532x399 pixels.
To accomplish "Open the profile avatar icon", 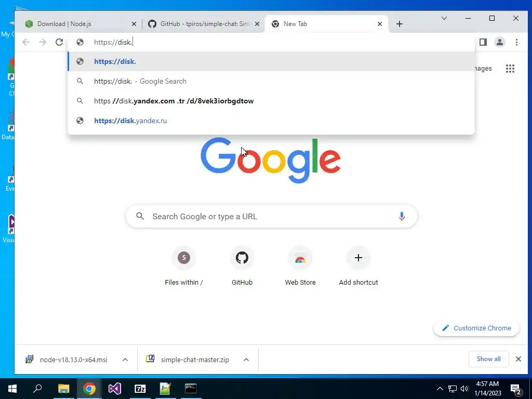I will coord(500,42).
